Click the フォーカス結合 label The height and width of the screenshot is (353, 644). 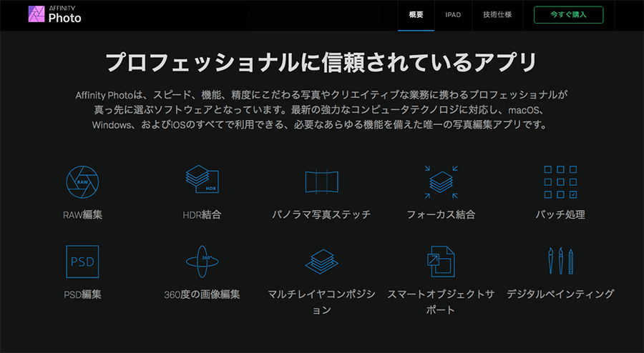click(441, 214)
